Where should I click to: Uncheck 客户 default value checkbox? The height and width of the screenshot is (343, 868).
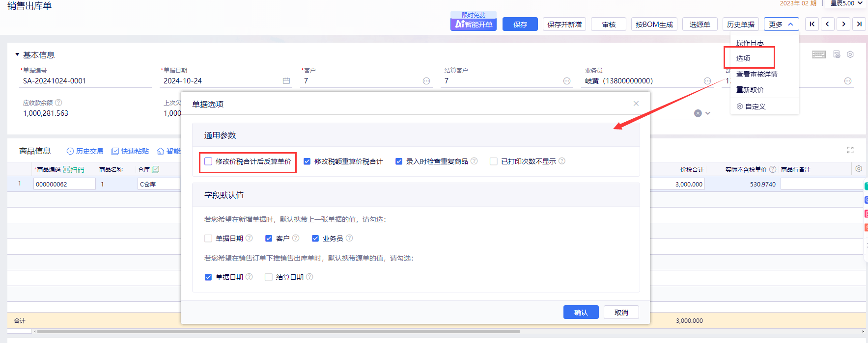(269, 238)
